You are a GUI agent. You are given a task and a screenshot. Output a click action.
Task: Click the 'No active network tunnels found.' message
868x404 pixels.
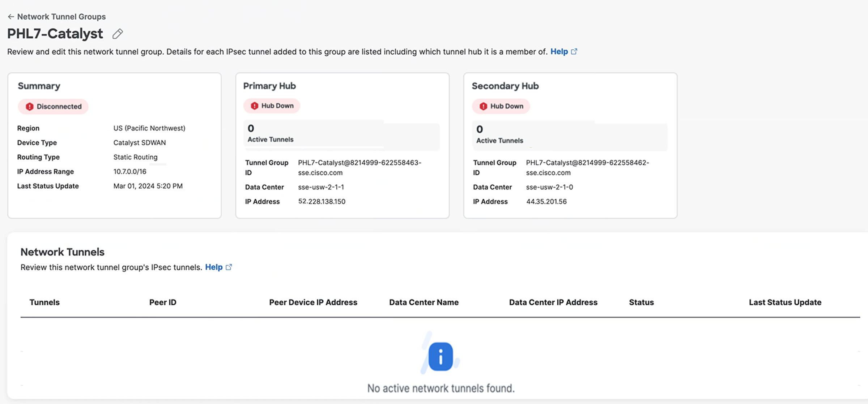pos(441,388)
